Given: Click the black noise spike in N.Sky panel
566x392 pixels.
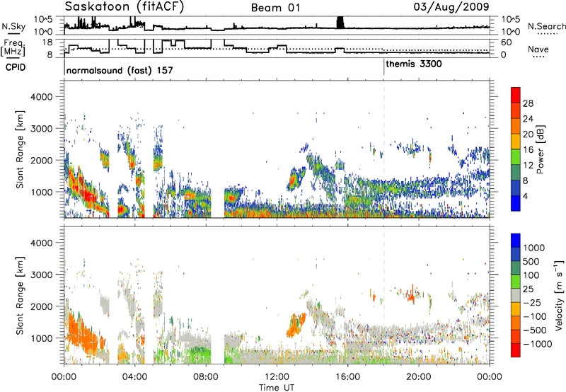Looking at the screenshot, I should click(340, 23).
